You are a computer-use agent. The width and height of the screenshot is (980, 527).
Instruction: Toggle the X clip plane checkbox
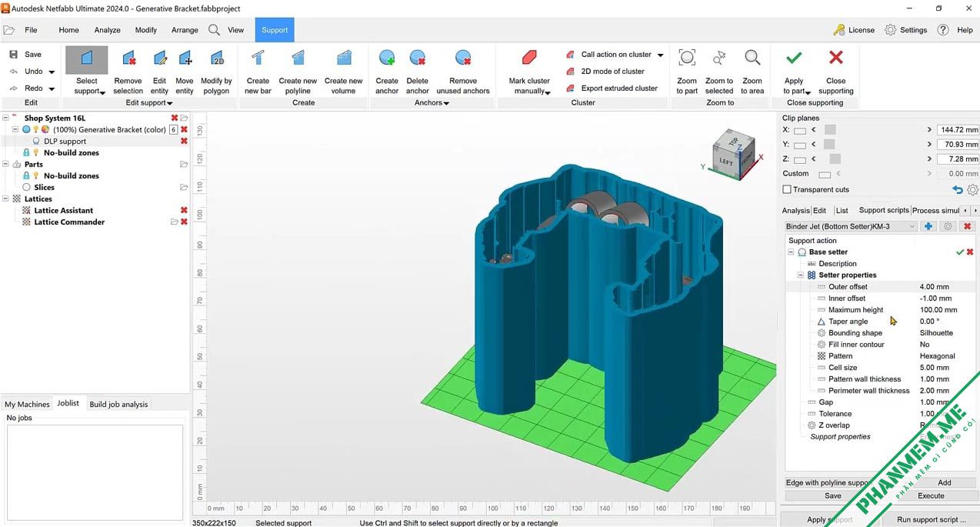point(800,130)
